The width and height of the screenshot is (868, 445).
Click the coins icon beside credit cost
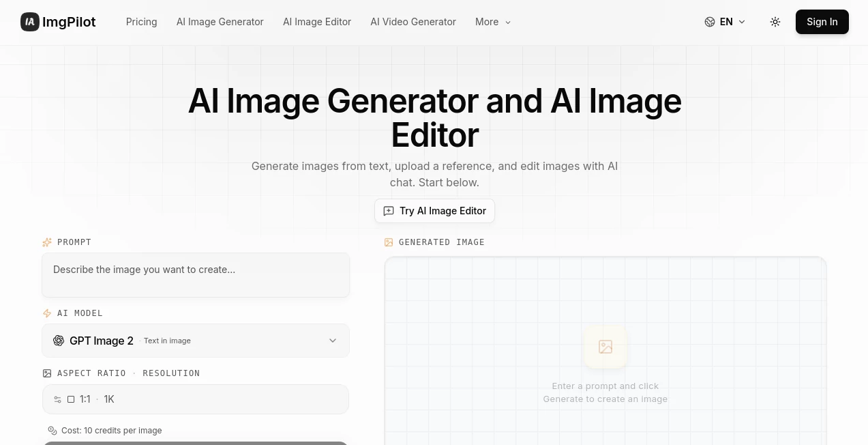click(53, 431)
